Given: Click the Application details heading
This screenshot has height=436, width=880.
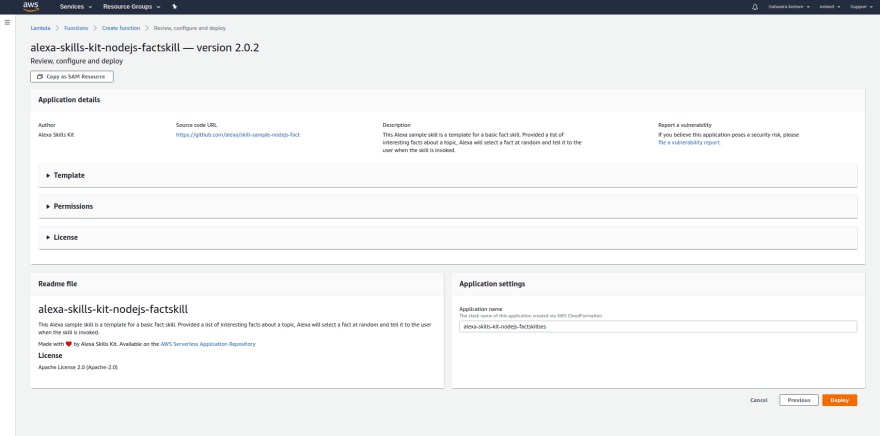Looking at the screenshot, I should tap(69, 100).
